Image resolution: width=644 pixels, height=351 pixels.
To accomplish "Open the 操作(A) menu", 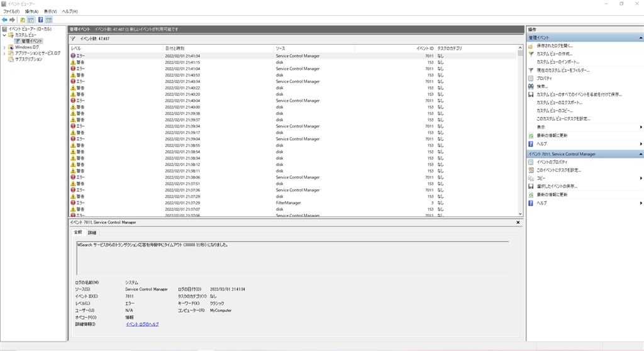I will point(31,11).
